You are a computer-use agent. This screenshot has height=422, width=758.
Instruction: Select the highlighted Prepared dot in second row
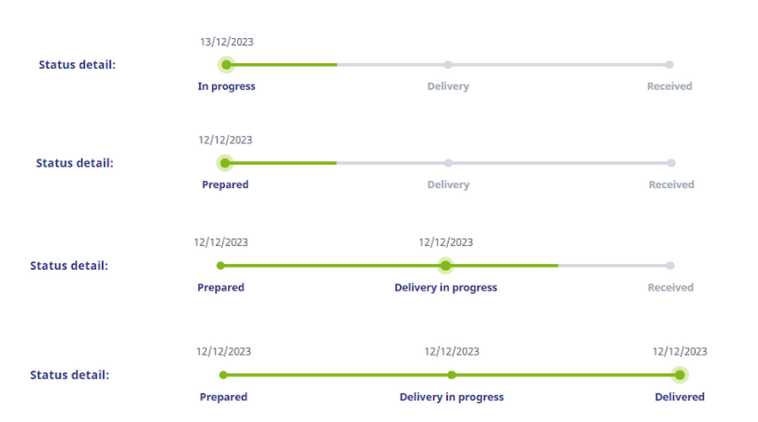pos(225,163)
